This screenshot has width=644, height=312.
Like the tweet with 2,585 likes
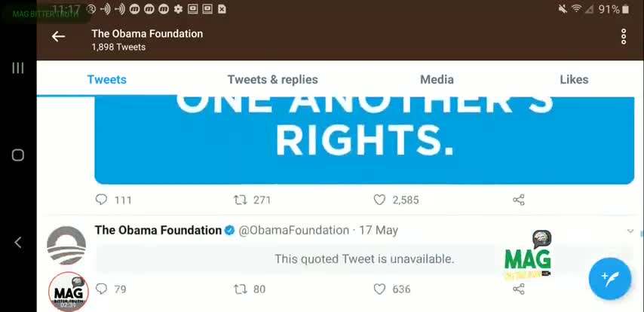pyautogui.click(x=379, y=200)
